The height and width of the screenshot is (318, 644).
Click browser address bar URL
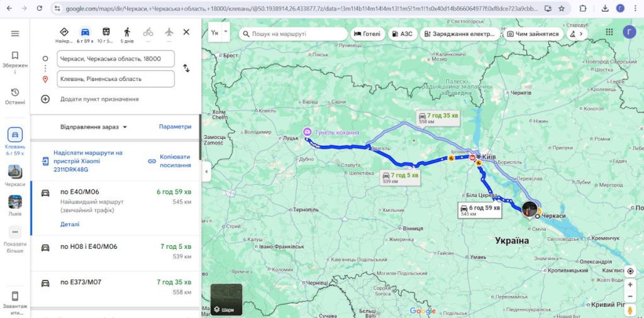(x=302, y=8)
